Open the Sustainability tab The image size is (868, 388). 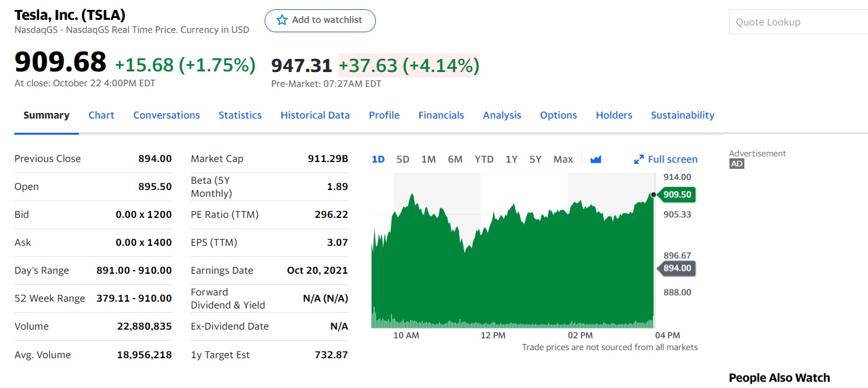click(x=682, y=115)
